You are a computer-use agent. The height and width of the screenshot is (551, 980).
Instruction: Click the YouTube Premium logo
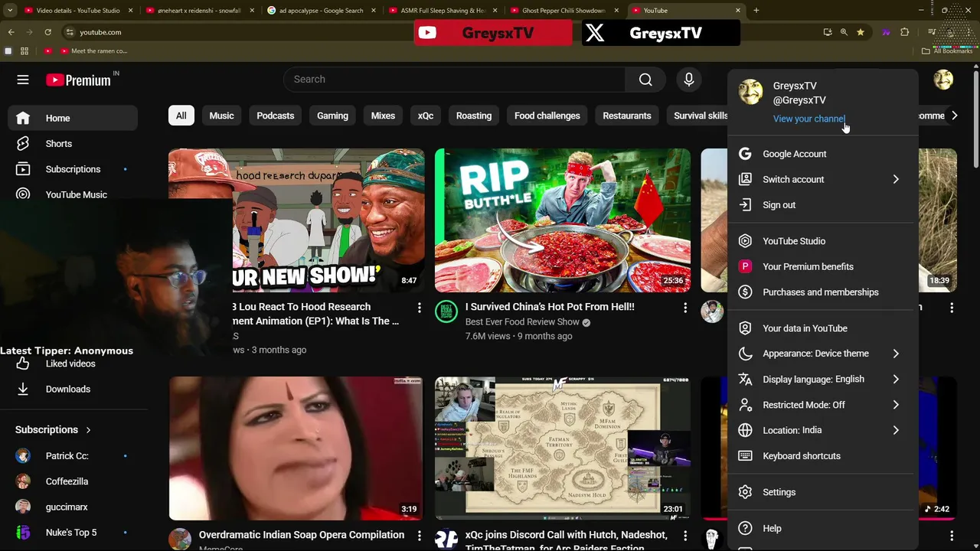78,80
